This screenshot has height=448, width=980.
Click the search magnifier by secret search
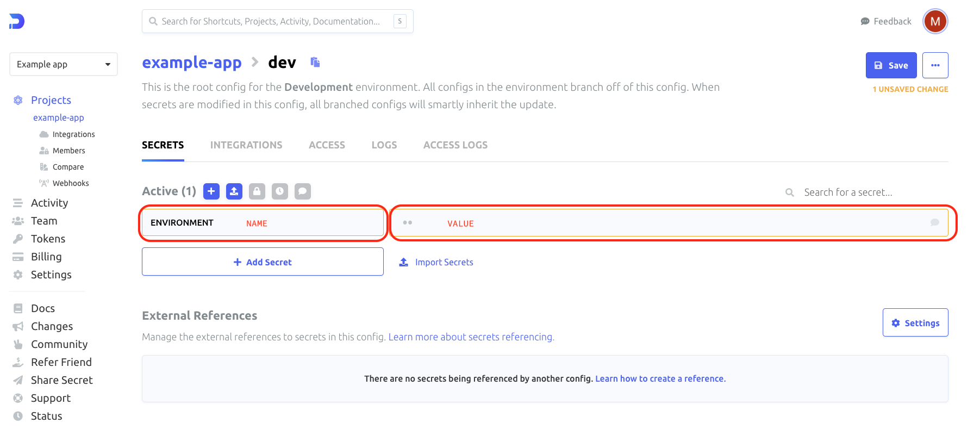coord(790,192)
